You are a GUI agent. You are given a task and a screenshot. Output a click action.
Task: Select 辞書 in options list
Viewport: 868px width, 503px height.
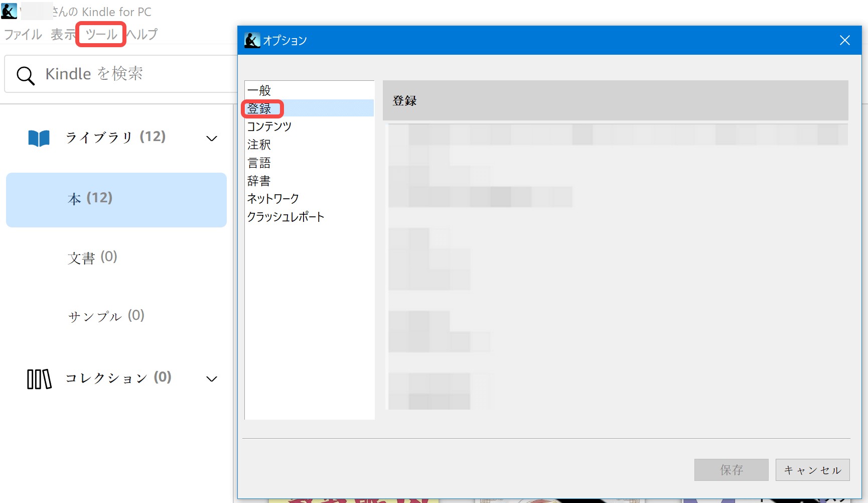coord(309,181)
